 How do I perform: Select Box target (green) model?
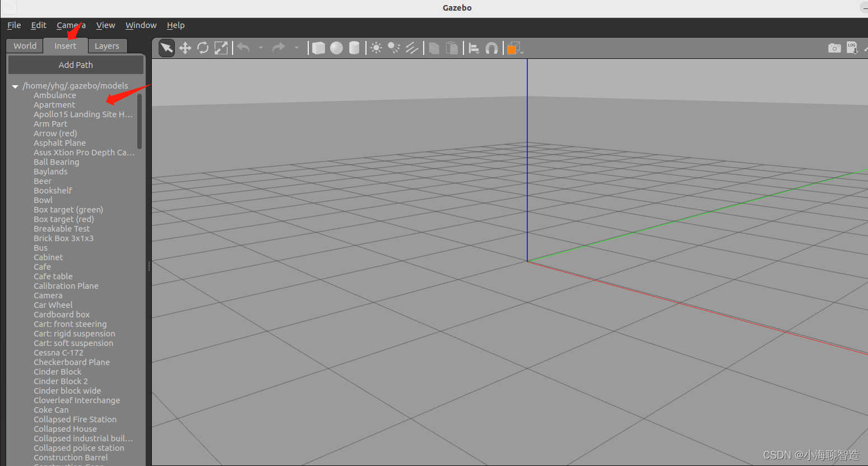coord(68,210)
